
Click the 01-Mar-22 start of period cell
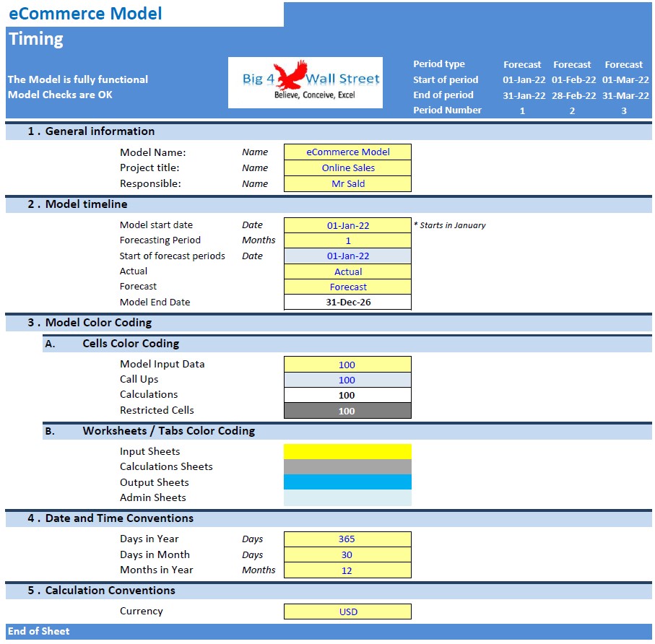tap(625, 79)
